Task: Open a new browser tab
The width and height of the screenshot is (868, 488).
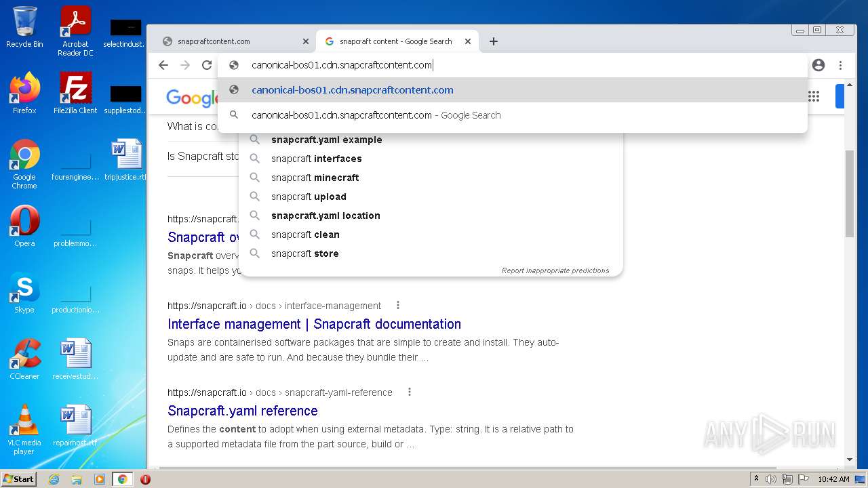Action: pos(494,41)
